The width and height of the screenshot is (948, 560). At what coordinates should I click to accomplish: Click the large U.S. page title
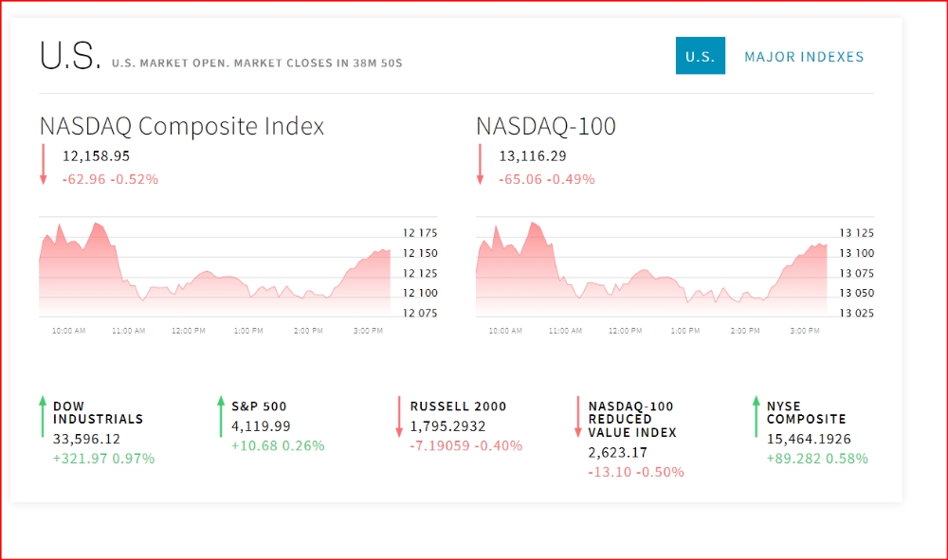tap(70, 56)
